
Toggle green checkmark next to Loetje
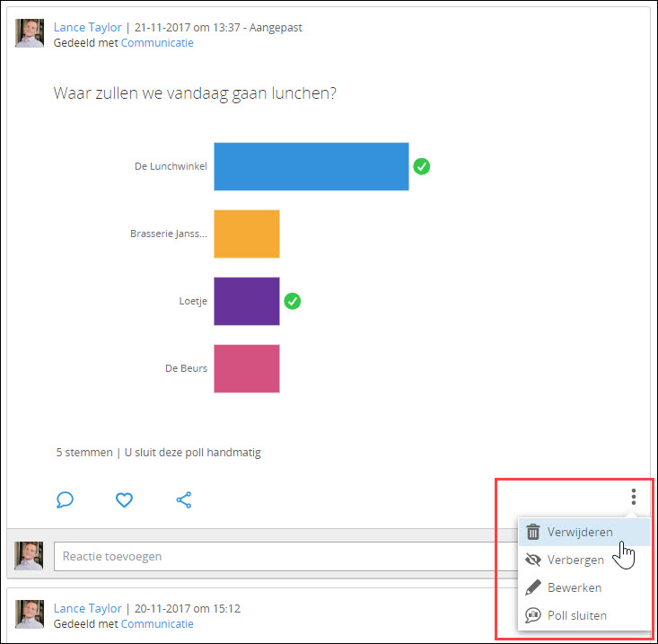click(292, 301)
